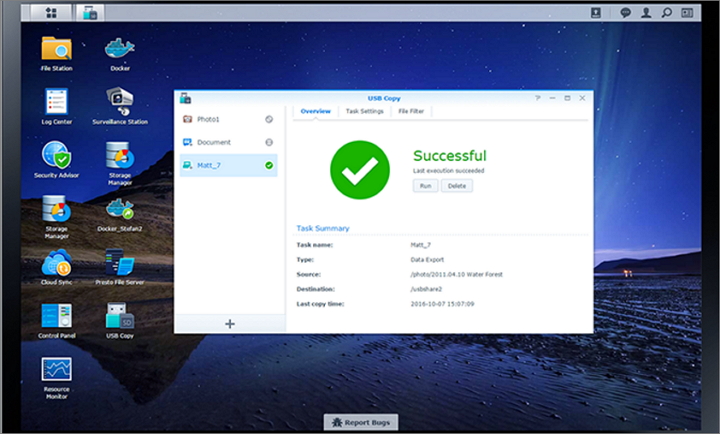Screen dimensions: 720x434
Task: Open Cloud Sync application
Action: (56, 265)
